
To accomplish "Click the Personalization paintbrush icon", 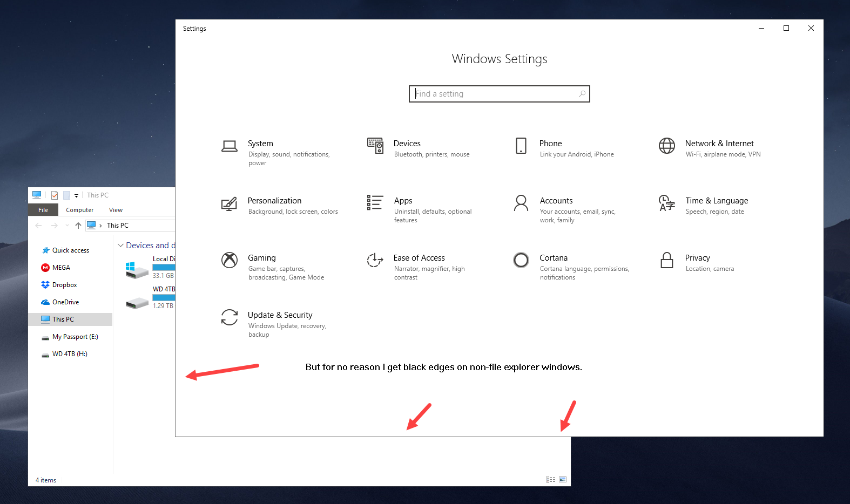I will (x=230, y=203).
